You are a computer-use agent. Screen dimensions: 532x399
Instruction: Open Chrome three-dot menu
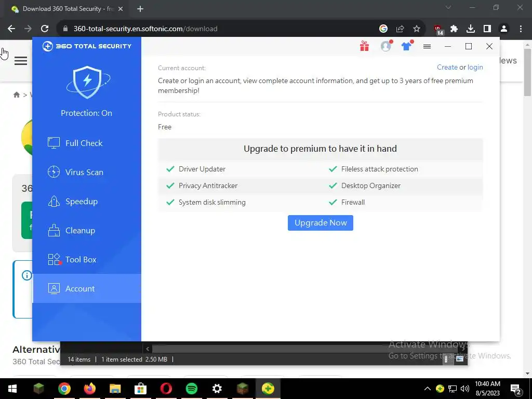tap(521, 29)
